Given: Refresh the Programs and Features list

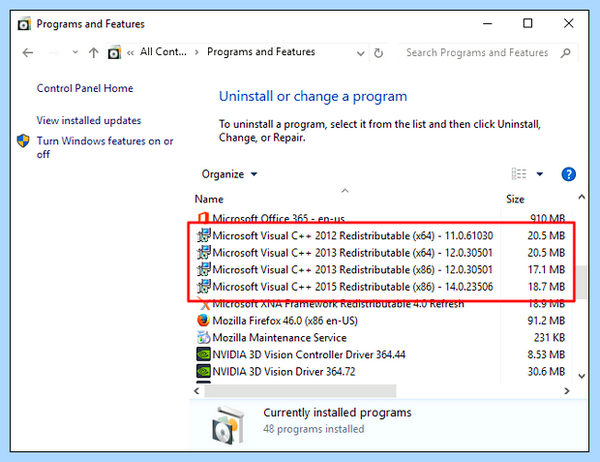Looking at the screenshot, I should click(378, 53).
